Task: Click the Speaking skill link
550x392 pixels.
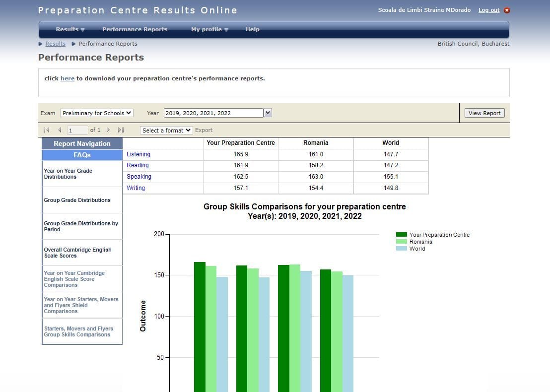Action: click(x=139, y=177)
